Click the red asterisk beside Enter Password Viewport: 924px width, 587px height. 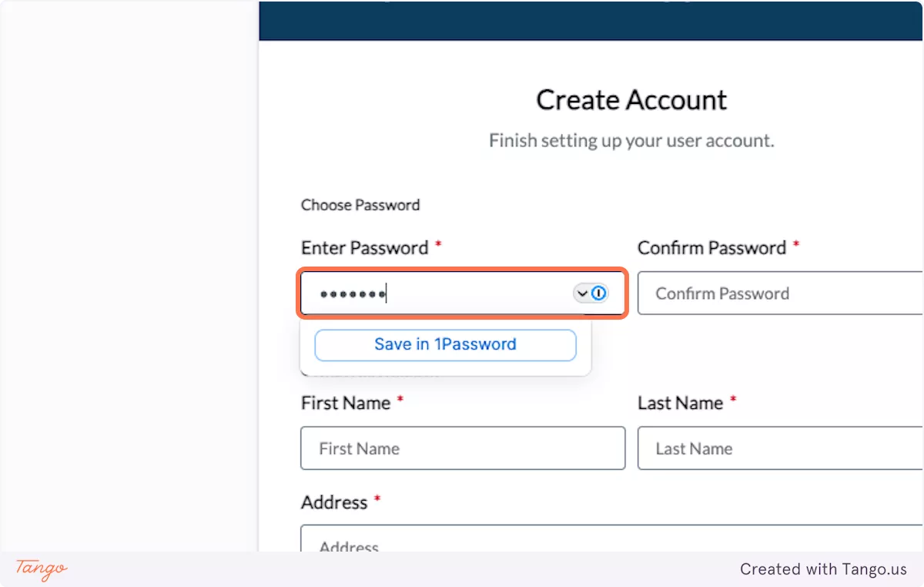(x=438, y=245)
